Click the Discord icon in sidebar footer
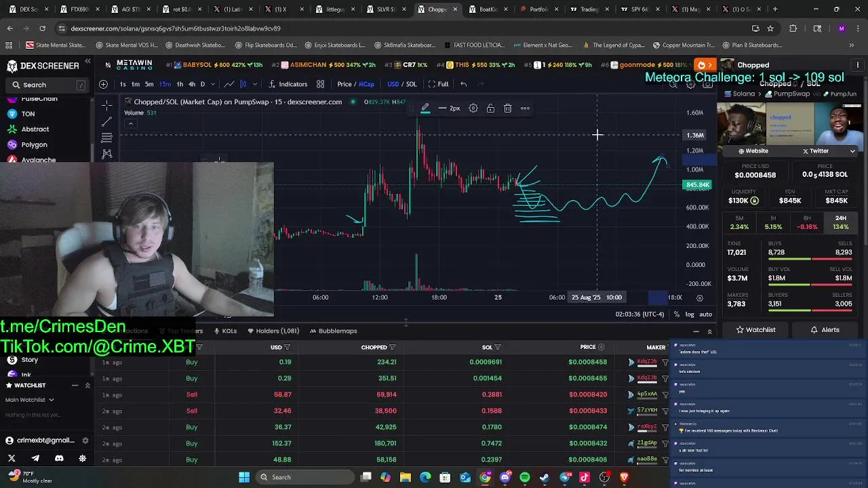Image resolution: width=868 pixels, height=488 pixels. click(x=59, y=458)
